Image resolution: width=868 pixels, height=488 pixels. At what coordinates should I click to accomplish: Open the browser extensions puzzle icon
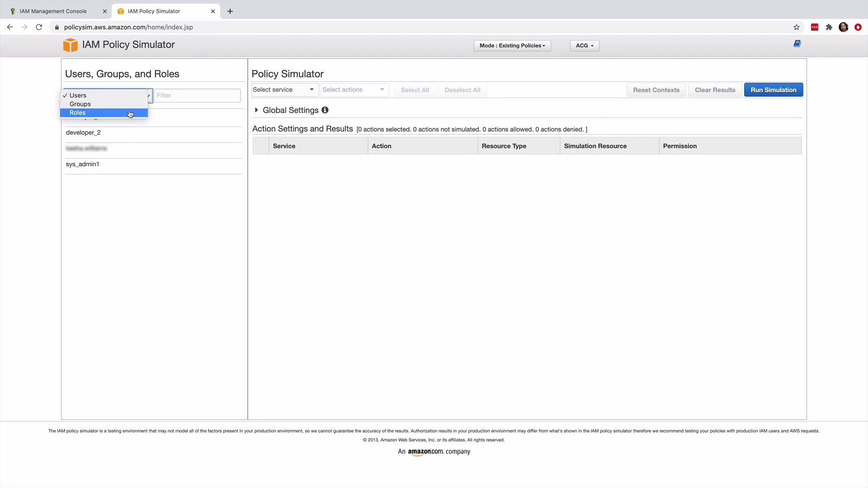pyautogui.click(x=829, y=27)
